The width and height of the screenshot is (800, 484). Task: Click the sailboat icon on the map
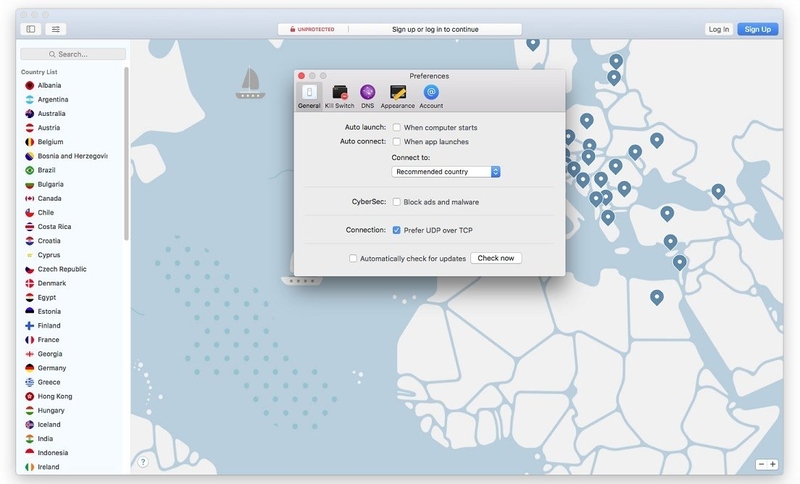(x=250, y=83)
